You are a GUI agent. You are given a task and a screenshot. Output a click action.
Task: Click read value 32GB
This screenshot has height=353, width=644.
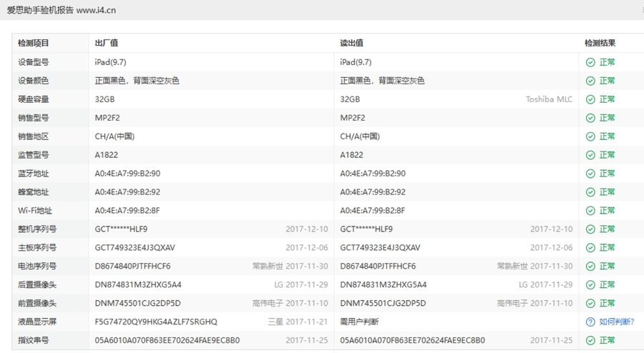pos(350,99)
